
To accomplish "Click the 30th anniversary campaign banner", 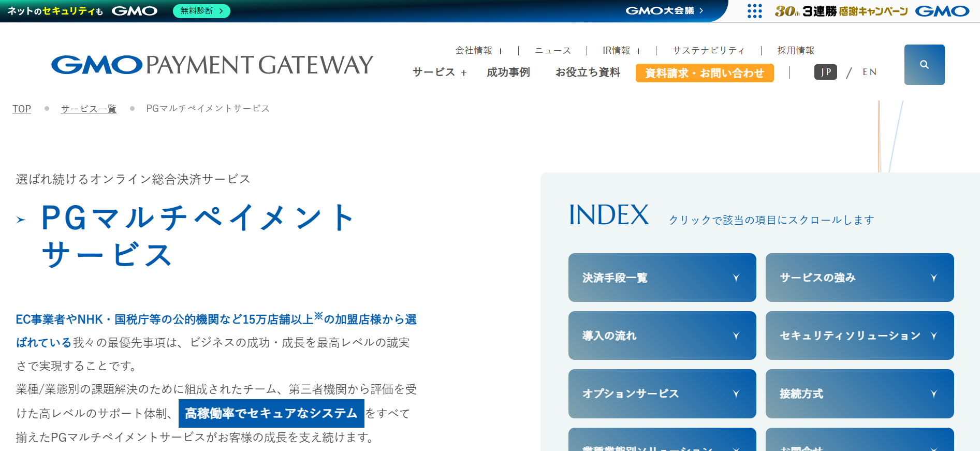I will point(841,11).
